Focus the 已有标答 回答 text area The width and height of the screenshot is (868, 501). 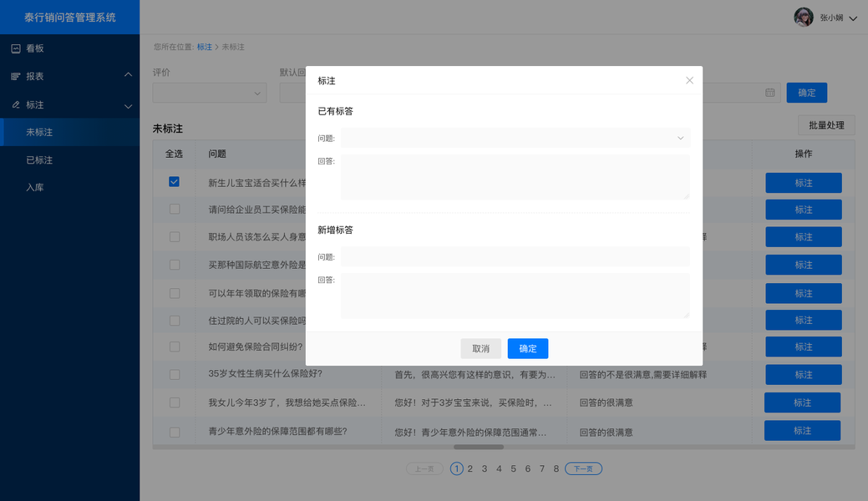[x=515, y=177]
